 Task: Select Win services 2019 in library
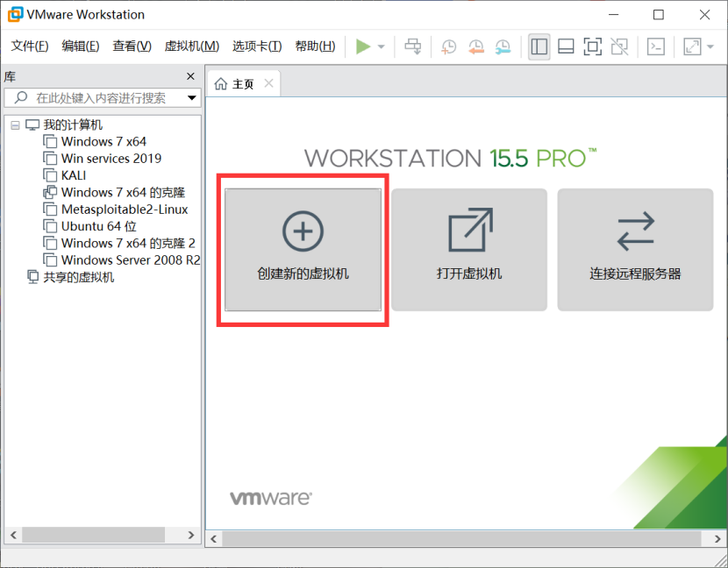(111, 159)
